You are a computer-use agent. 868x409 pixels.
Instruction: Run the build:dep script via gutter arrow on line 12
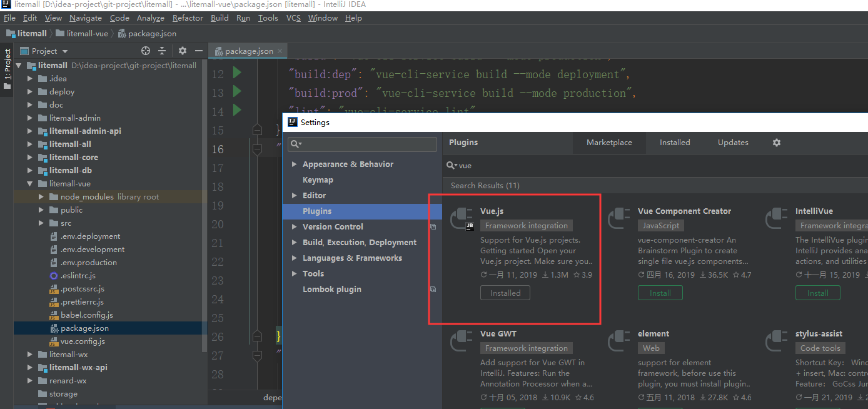point(236,73)
